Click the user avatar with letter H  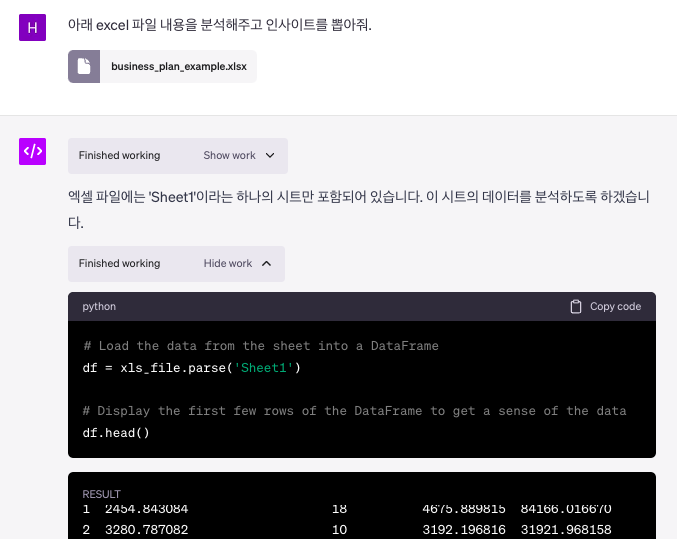click(x=32, y=28)
